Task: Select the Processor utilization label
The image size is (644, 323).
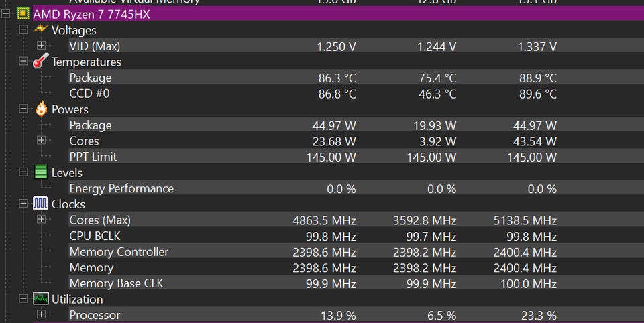Action: [95, 315]
